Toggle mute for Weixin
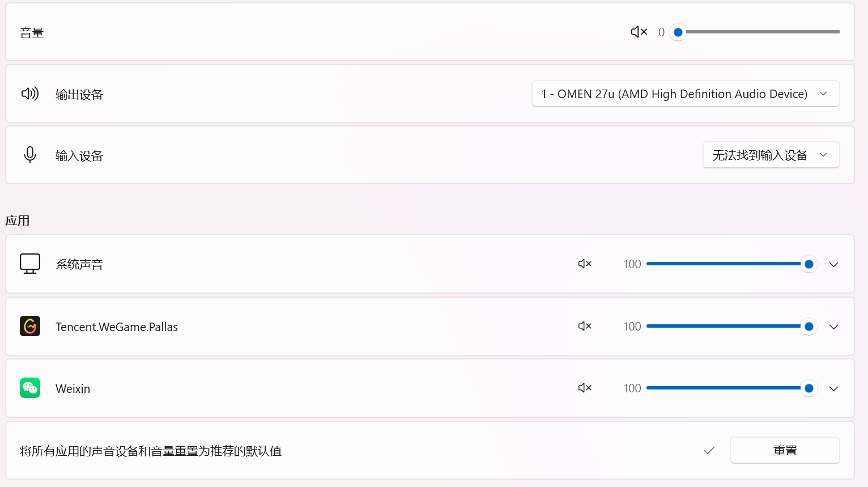The image size is (868, 487). (585, 388)
